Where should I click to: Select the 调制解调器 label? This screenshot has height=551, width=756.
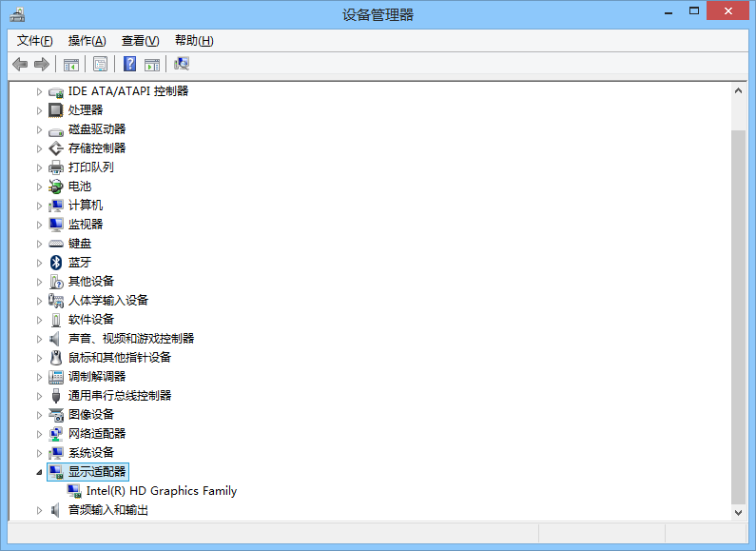(x=97, y=376)
